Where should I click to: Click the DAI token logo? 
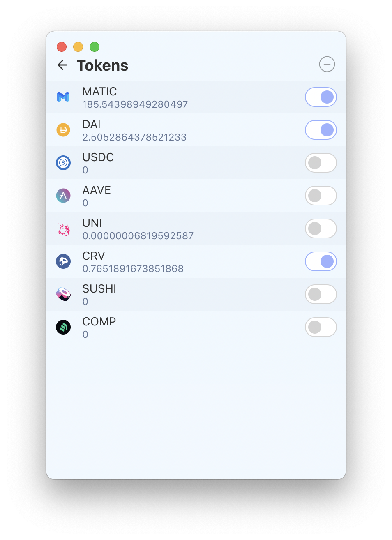[63, 130]
